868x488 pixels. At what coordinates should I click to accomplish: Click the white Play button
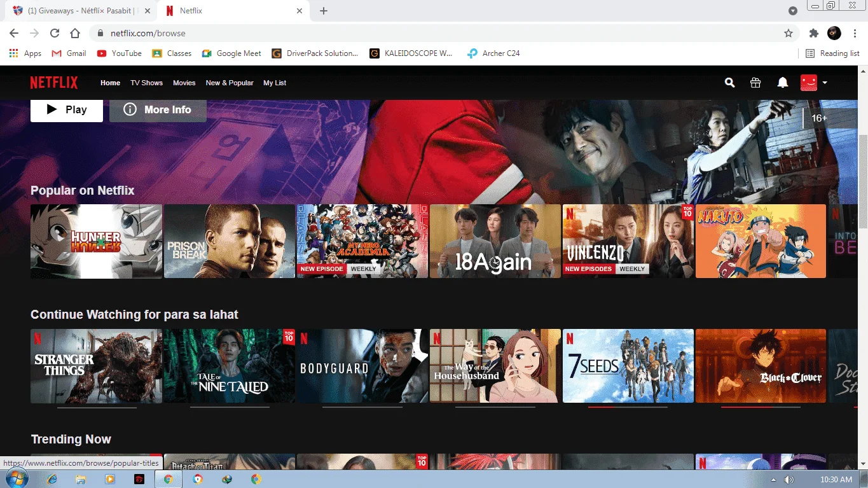click(67, 109)
